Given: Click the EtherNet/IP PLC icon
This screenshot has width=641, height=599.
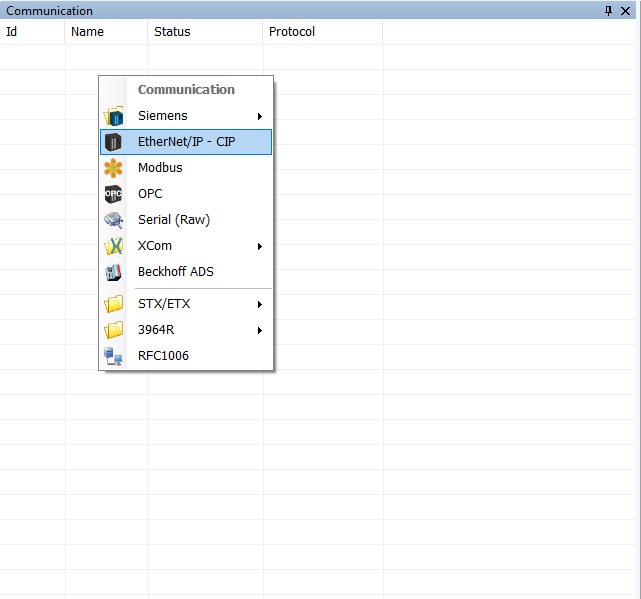Looking at the screenshot, I should (x=113, y=142).
